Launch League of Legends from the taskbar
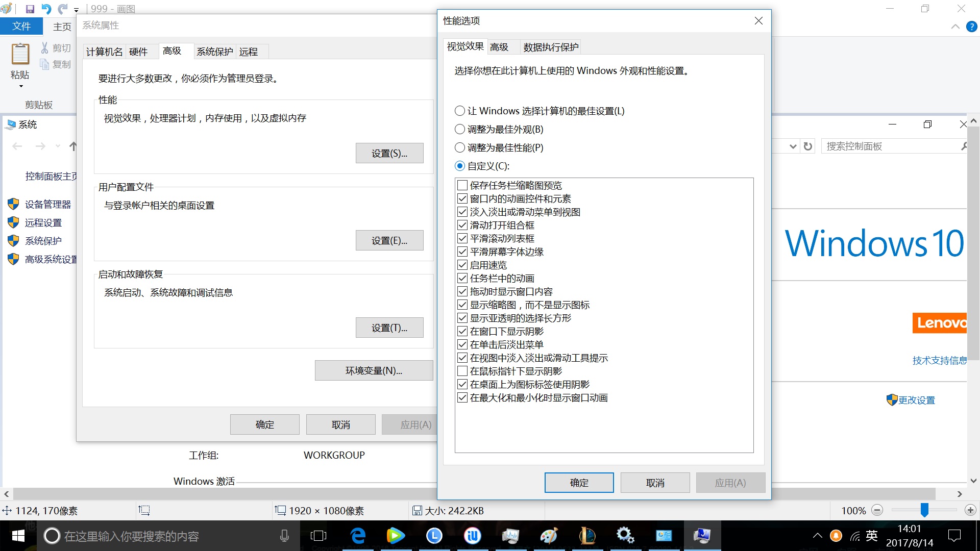This screenshot has width=980, height=551. point(587,536)
